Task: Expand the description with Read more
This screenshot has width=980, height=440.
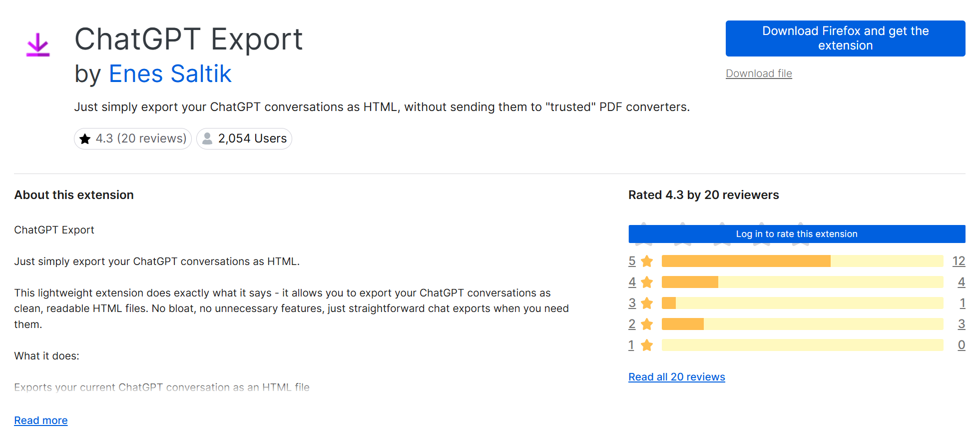Action: (40, 420)
